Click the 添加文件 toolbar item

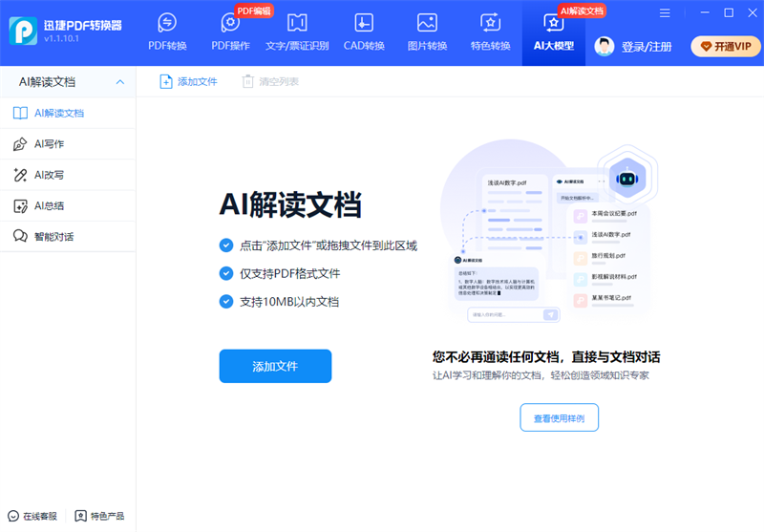188,81
